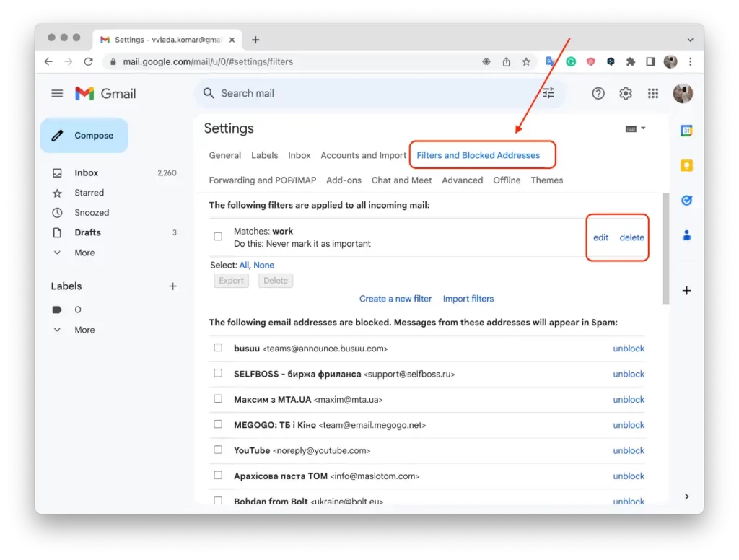The height and width of the screenshot is (560, 739).
Task: Go back in browser
Action: click(x=48, y=62)
